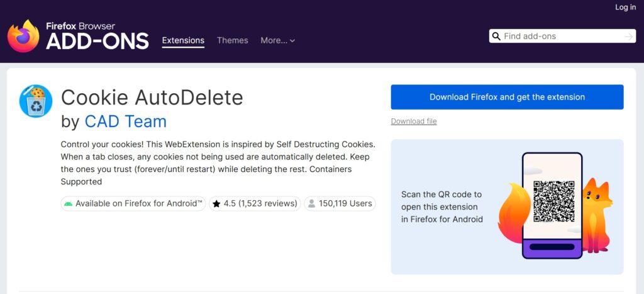Open the Extensions tab
This screenshot has width=644, height=294.
(183, 40)
